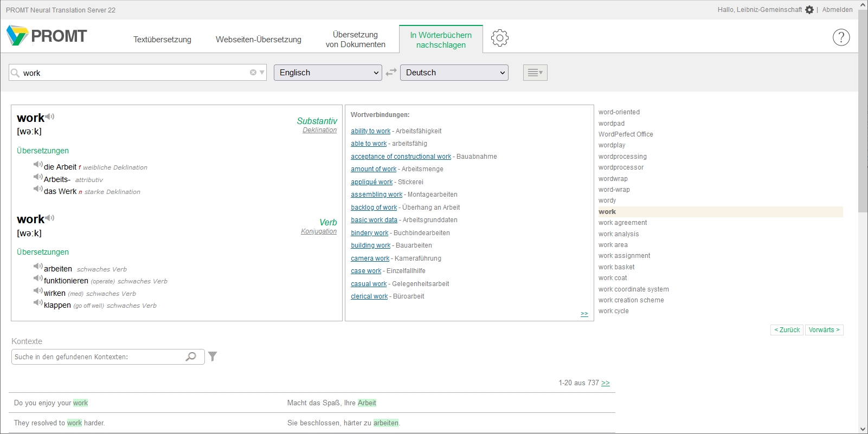Viewport: 868px width, 434px height.
Task: Click the Deklination link
Action: pyautogui.click(x=319, y=130)
